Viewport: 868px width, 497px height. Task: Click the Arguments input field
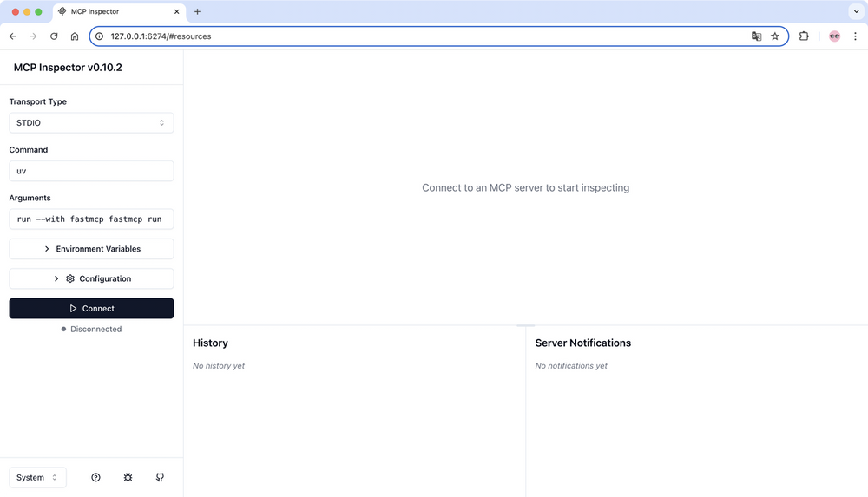coord(91,219)
